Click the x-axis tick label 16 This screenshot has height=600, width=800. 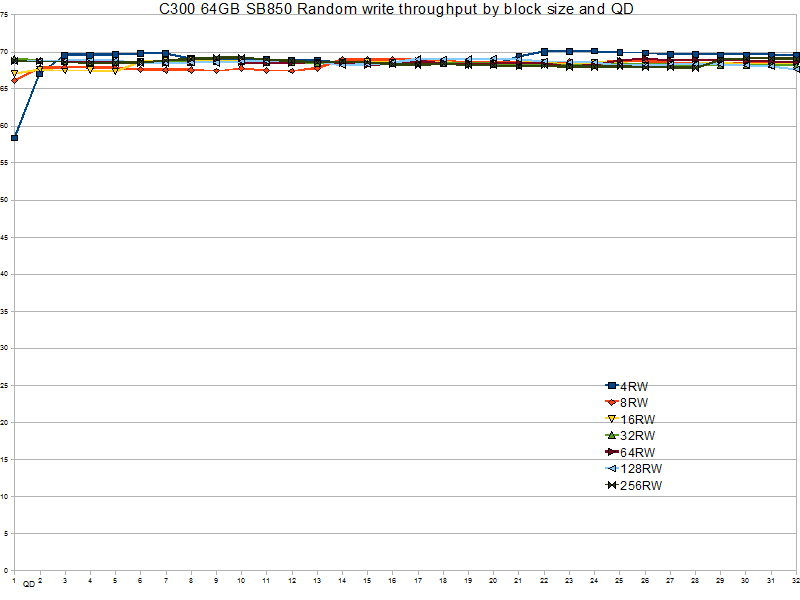[392, 581]
